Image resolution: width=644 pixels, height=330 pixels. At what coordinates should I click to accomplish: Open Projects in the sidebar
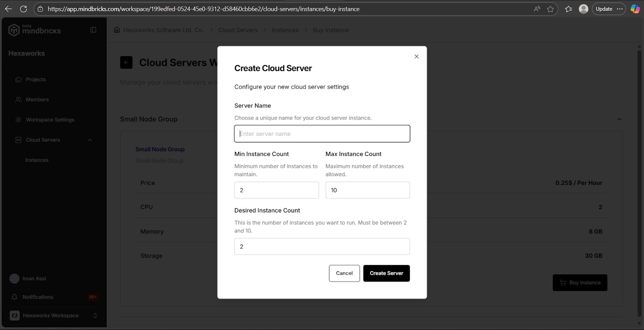click(36, 80)
